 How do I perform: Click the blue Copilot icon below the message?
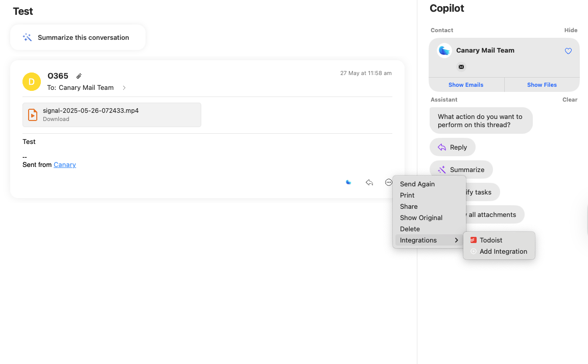pos(348,182)
